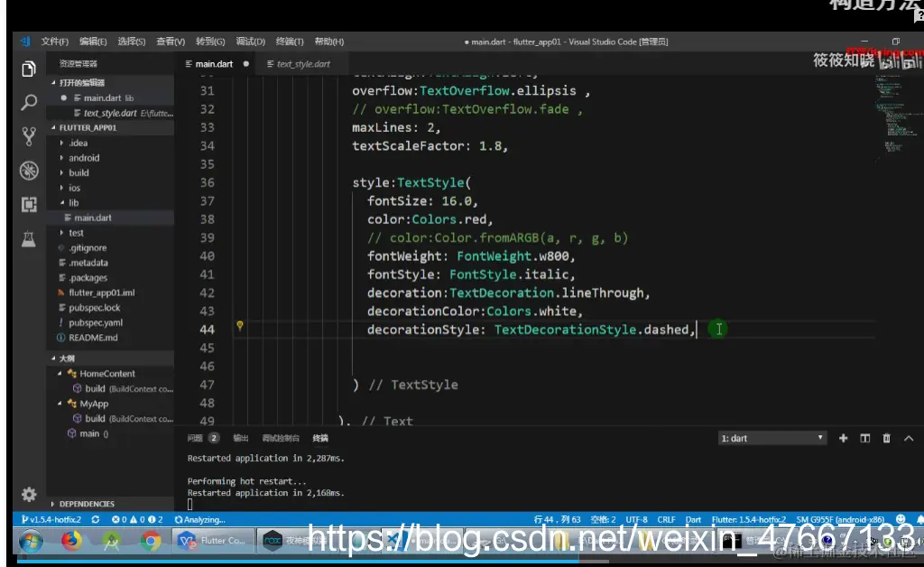This screenshot has width=924, height=567.
Task: Open the Debug view icon
Action: (28, 171)
